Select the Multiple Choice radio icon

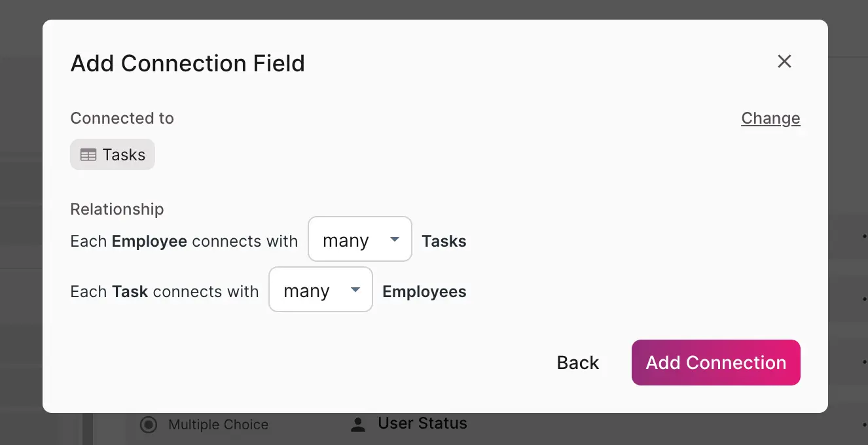[x=149, y=425]
